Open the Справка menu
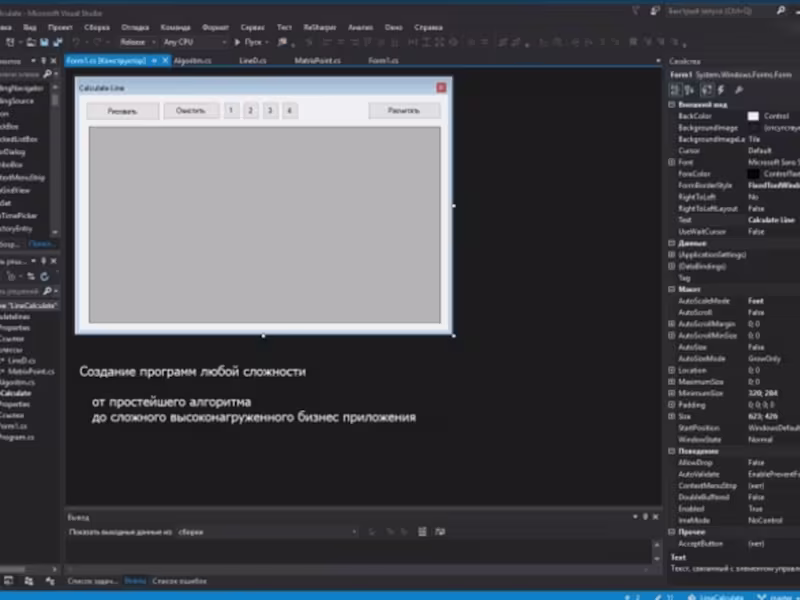Image resolution: width=800 pixels, height=600 pixels. (x=429, y=28)
